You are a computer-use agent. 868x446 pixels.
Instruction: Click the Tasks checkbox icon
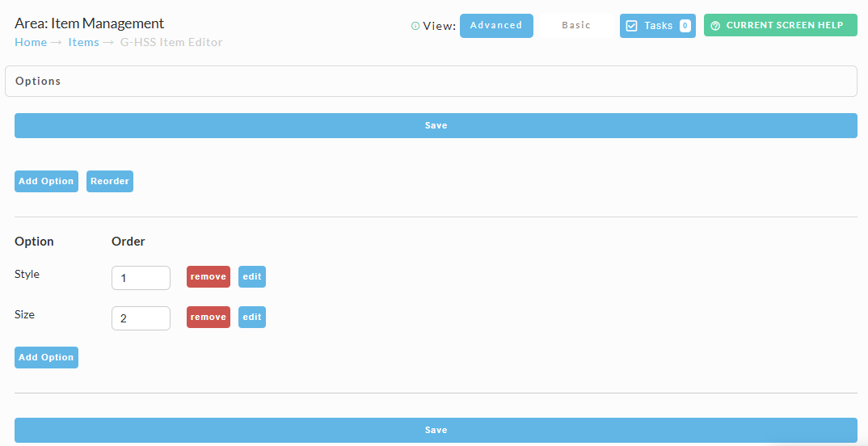pos(632,26)
